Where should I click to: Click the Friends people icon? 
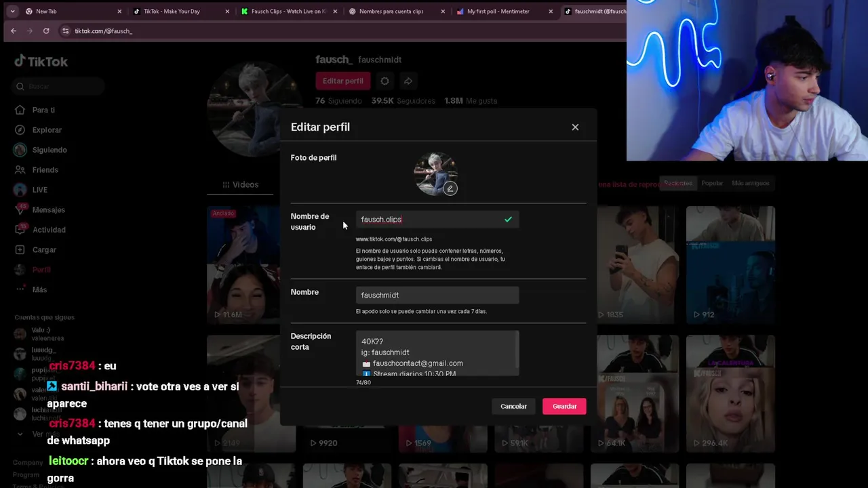coord(20,169)
